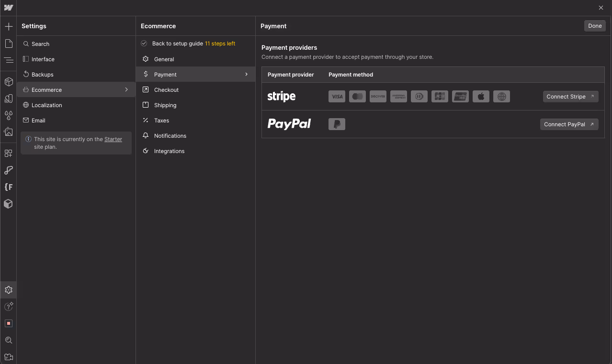Click the Webflow logo menu icon
Viewport: 612px width, 364px height.
click(8, 8)
